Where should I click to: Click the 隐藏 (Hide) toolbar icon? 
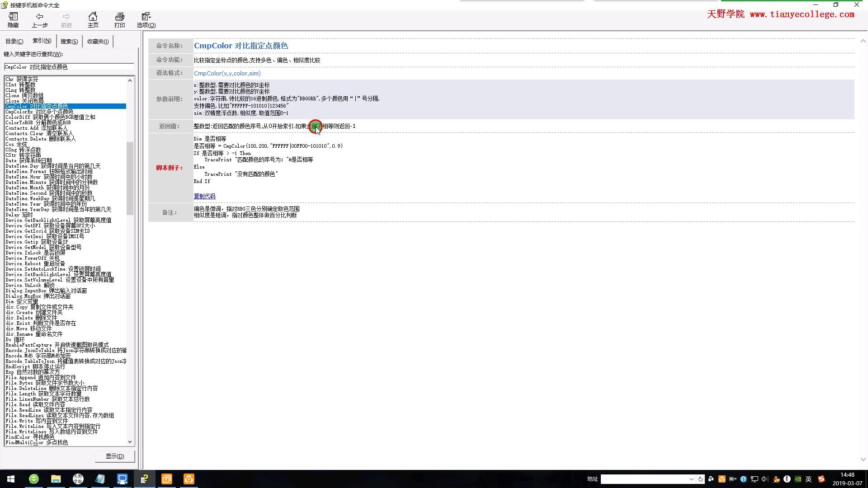13,20
